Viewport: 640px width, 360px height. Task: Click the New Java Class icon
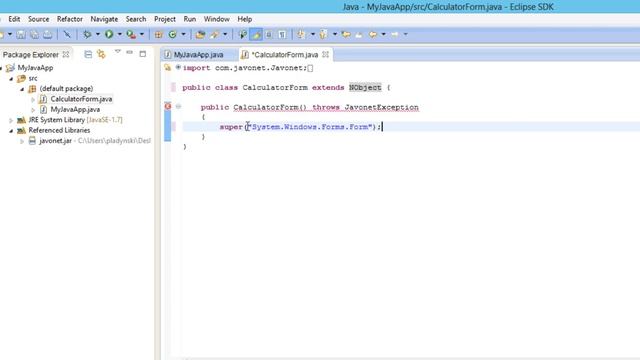click(172, 35)
